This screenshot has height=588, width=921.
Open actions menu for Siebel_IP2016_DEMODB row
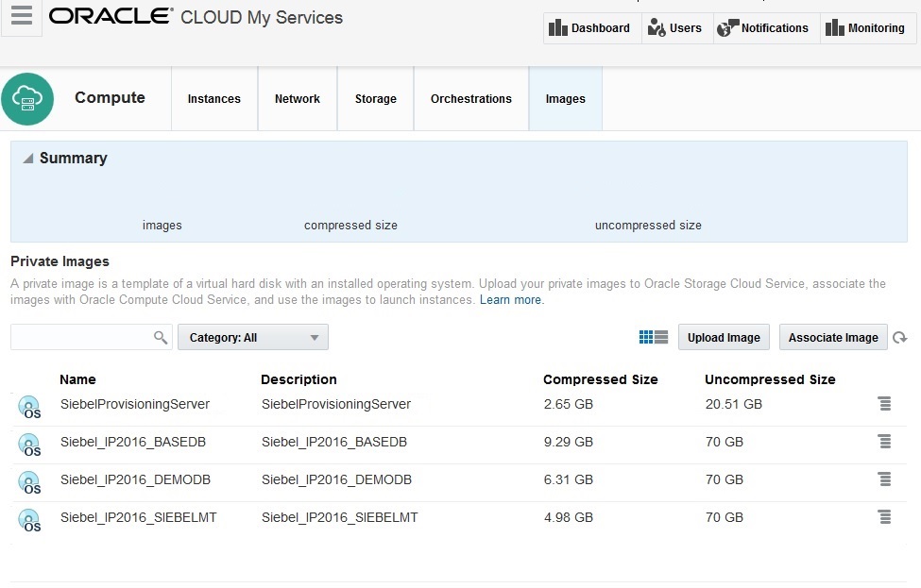click(x=884, y=479)
